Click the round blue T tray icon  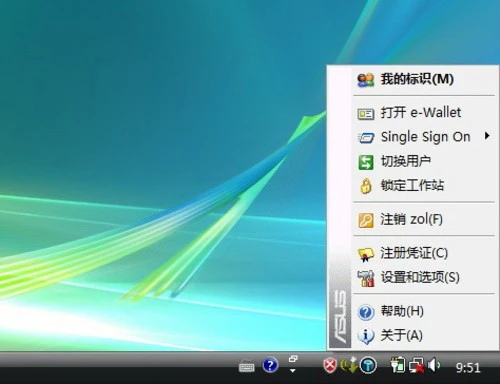[368, 366]
